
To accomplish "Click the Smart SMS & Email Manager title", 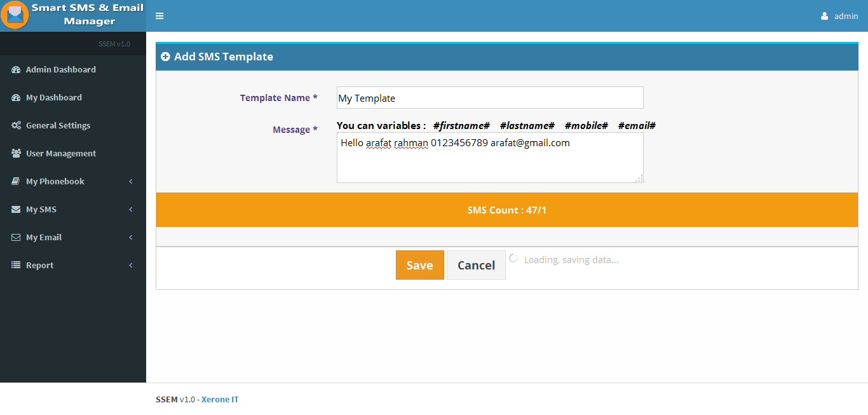I will pyautogui.click(x=88, y=15).
